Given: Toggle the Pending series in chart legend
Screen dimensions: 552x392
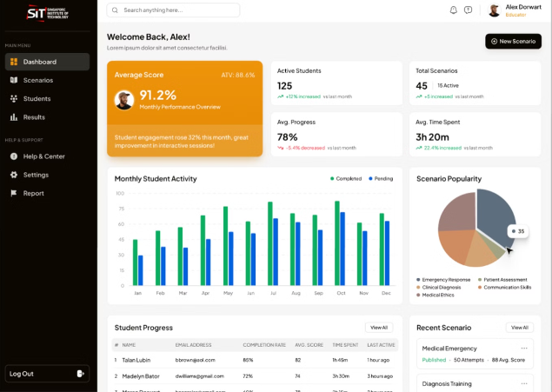Looking at the screenshot, I should click(380, 178).
